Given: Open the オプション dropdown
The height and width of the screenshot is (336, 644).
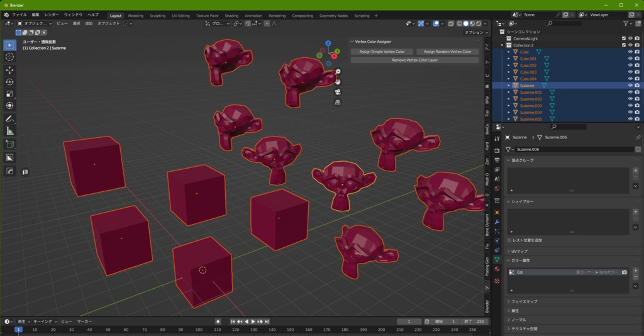Looking at the screenshot, I should click(x=475, y=33).
